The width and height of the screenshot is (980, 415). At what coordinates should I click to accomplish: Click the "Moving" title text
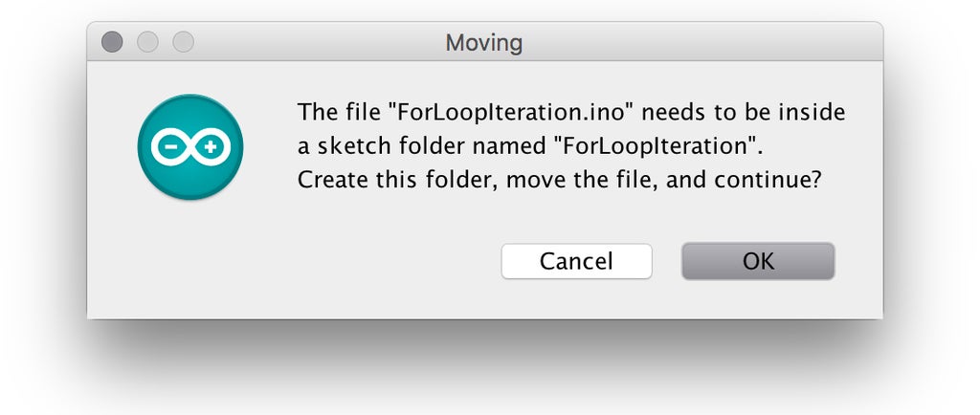[x=483, y=43]
